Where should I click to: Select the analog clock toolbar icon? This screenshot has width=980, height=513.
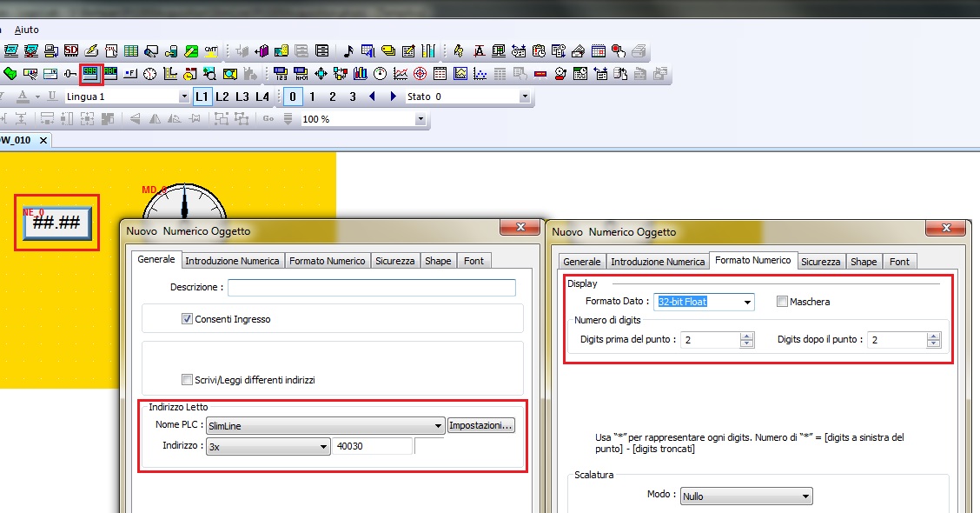[x=150, y=74]
